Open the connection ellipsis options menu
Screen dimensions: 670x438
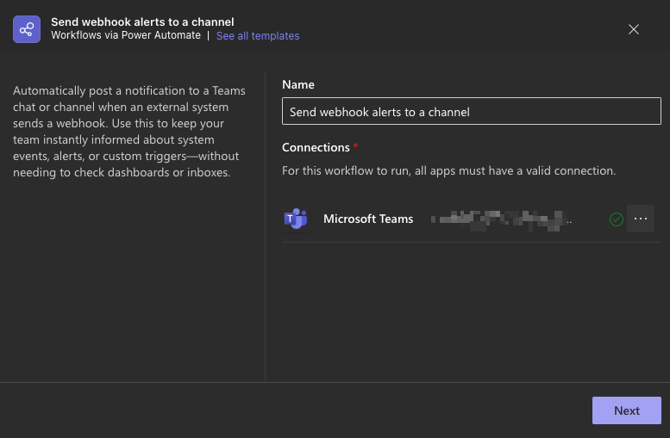[x=640, y=219]
